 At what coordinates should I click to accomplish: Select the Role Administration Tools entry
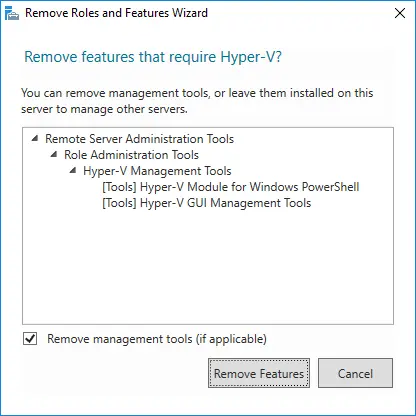point(131,155)
